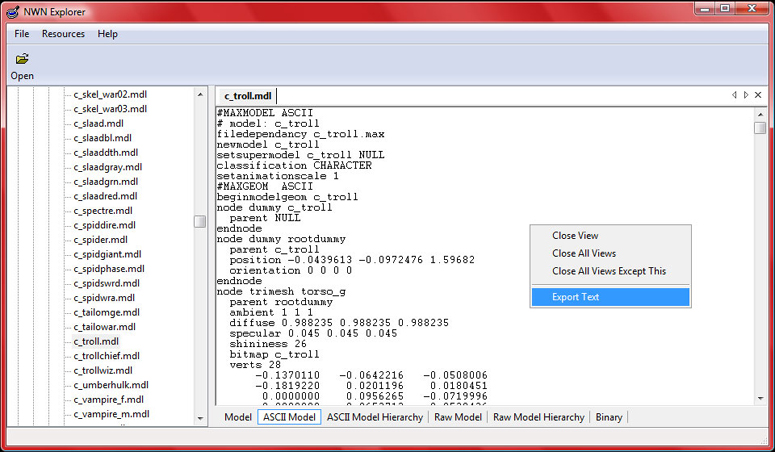Click 'verts 28' line in text
This screenshot has width=775, height=452.
coord(255,365)
